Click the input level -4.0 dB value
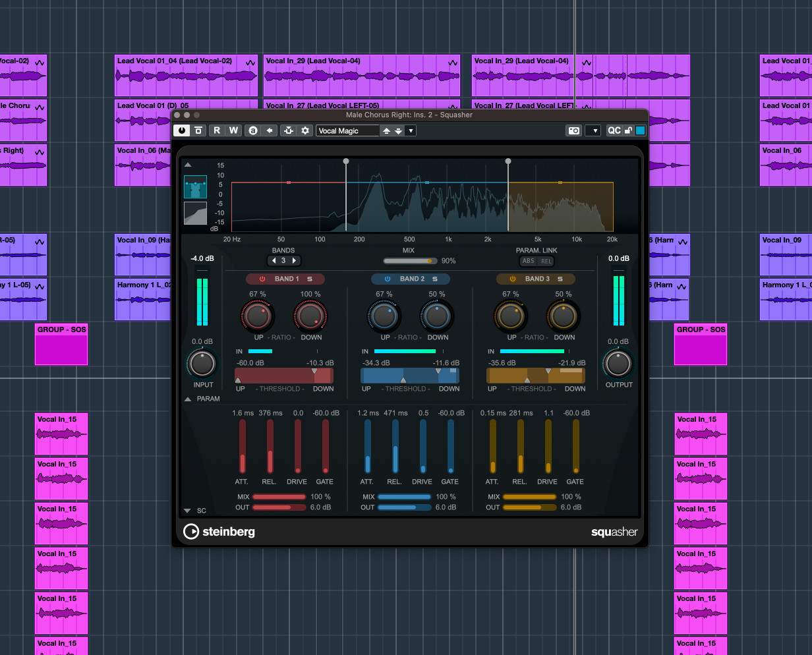Image resolution: width=812 pixels, height=655 pixels. (x=202, y=259)
